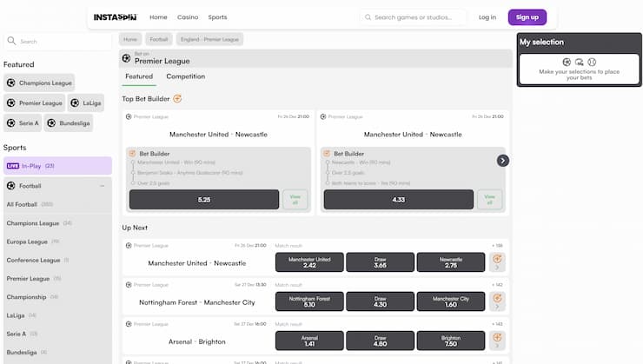Bet on Draw at 4.80

(x=380, y=341)
